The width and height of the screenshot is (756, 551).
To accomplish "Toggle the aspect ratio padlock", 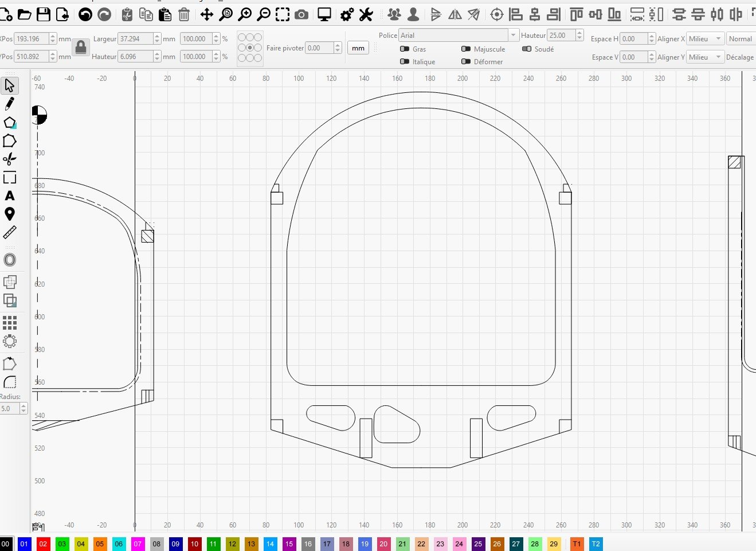I will tap(81, 47).
